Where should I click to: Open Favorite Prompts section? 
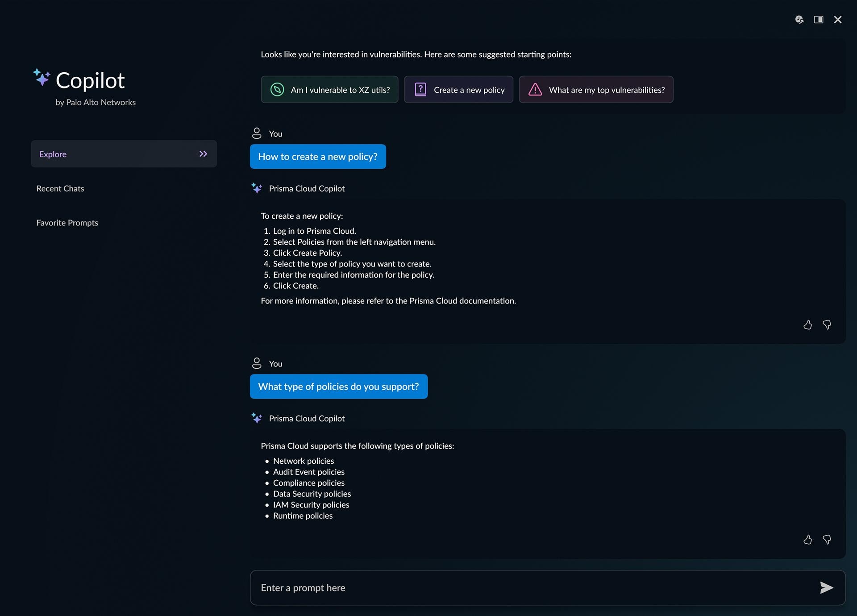point(67,223)
